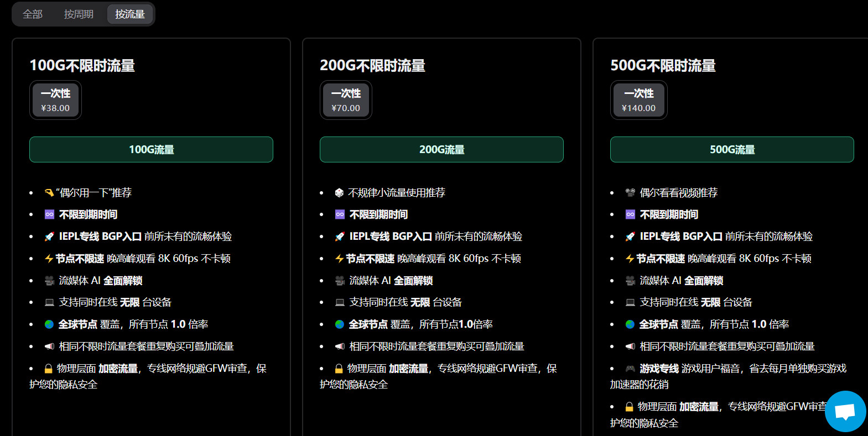Click the infinity icon in 500G plan
This screenshot has height=436, width=868.
click(630, 214)
